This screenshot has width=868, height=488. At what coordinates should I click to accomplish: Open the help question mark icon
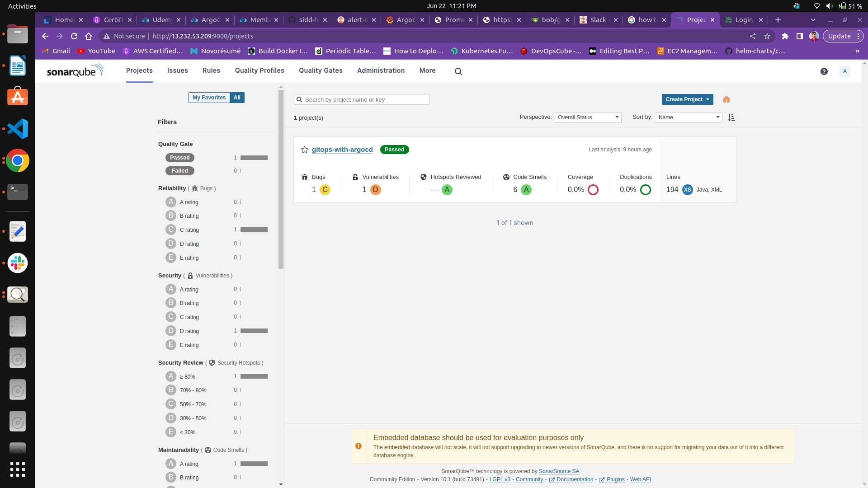pyautogui.click(x=824, y=71)
